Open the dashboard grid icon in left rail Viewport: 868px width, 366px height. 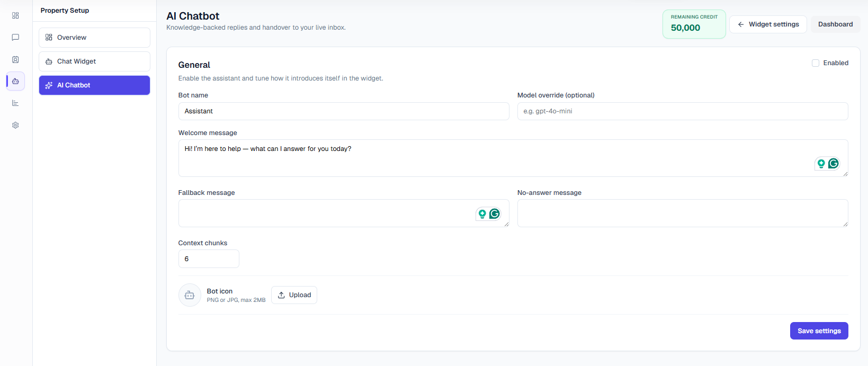(15, 15)
